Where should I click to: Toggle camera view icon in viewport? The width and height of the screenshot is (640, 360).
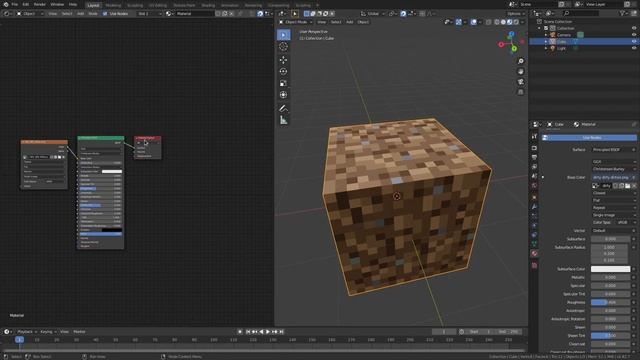click(x=520, y=82)
